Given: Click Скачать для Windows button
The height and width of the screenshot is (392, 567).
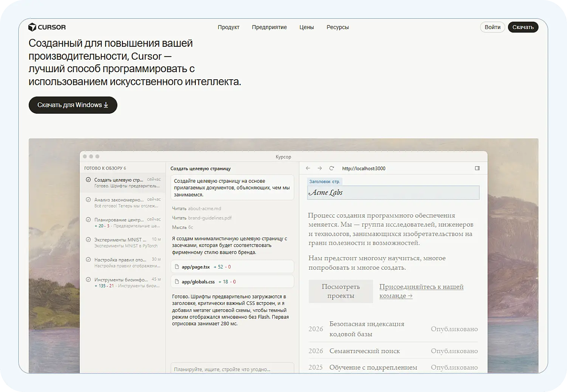Looking at the screenshot, I should [73, 105].
